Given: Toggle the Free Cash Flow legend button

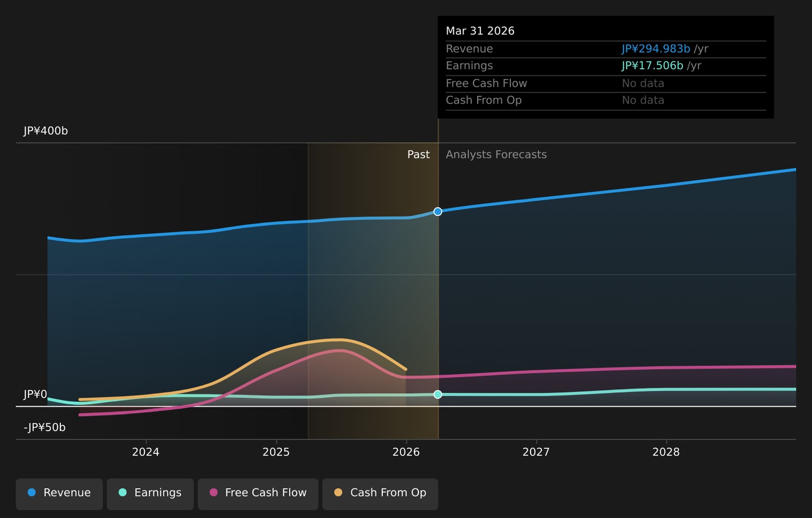Looking at the screenshot, I should point(258,494).
